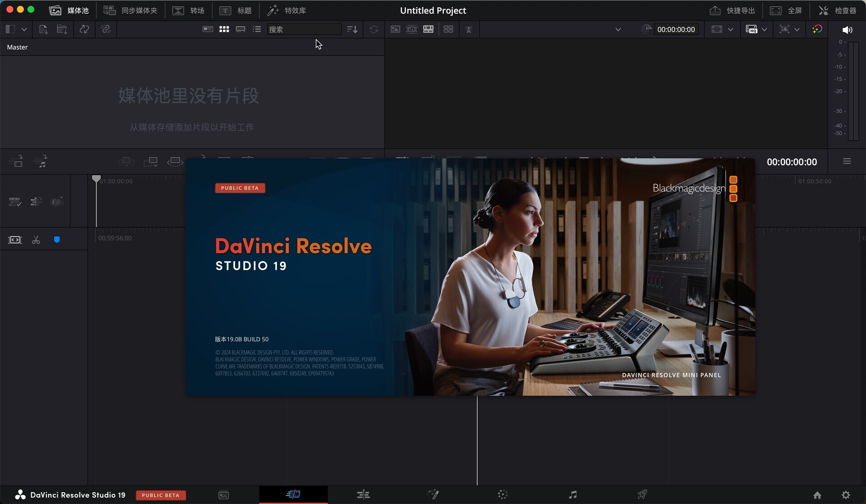Screen dimensions: 866x504
Task: Click the sync clips icon
Action: tap(84, 29)
